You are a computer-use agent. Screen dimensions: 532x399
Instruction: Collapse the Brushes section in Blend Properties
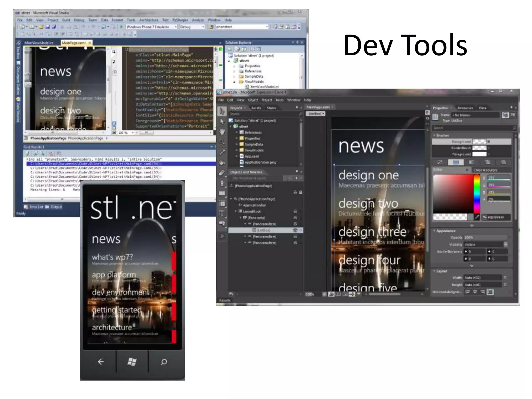(x=434, y=135)
